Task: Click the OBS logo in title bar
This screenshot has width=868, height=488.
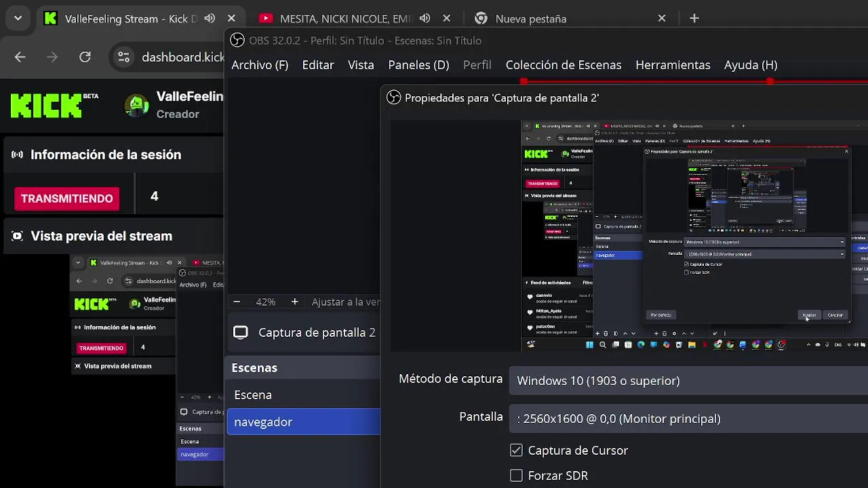Action: click(237, 41)
